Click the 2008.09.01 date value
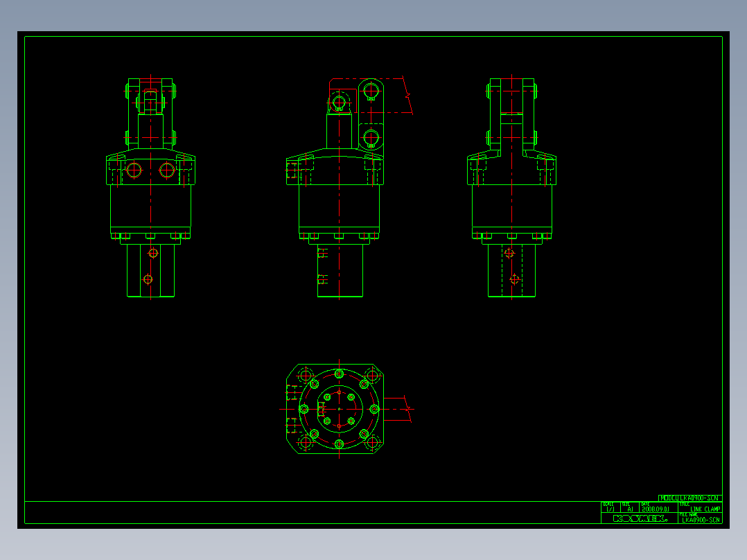Image resolution: width=747 pixels, height=560 pixels. (x=656, y=509)
